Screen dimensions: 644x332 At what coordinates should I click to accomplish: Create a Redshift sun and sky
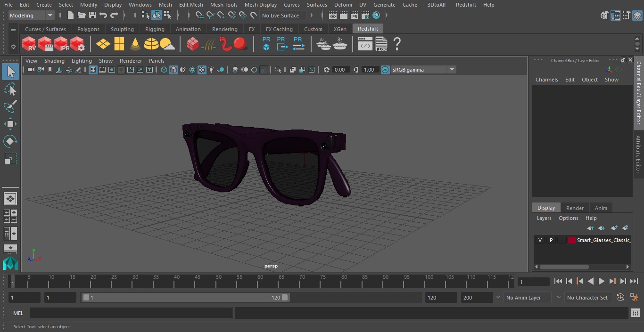(167, 44)
